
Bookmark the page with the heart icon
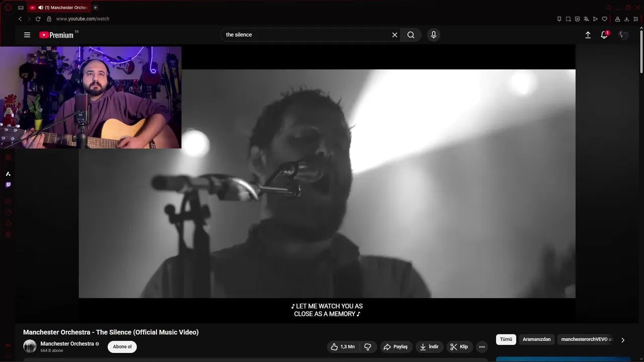[x=604, y=19]
